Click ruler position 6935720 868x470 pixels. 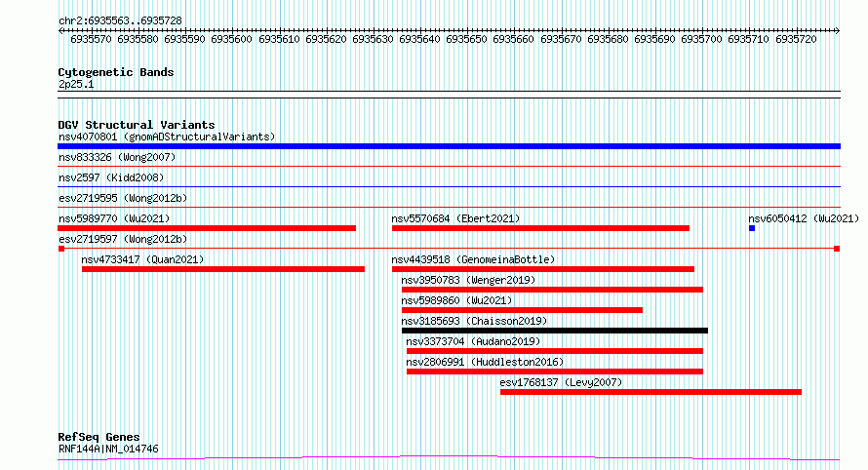coord(796,39)
